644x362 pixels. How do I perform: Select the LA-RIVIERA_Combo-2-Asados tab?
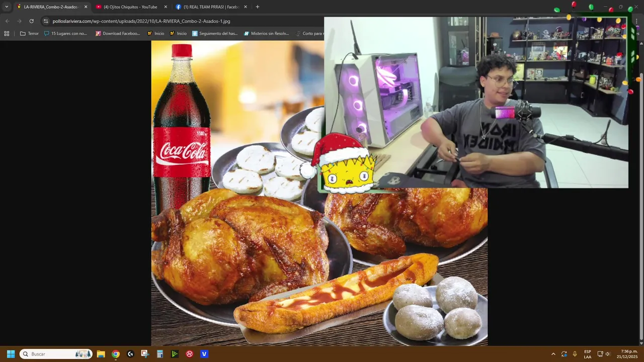50,7
